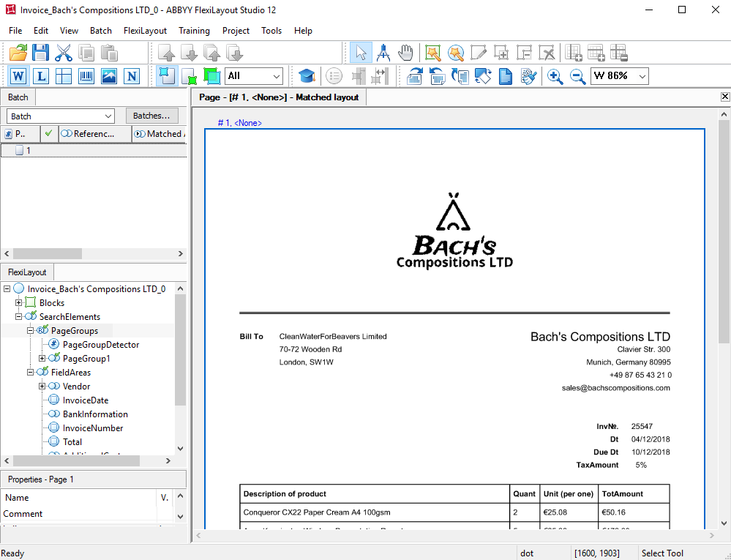
Task: Toggle the W words display button
Action: tap(18, 76)
